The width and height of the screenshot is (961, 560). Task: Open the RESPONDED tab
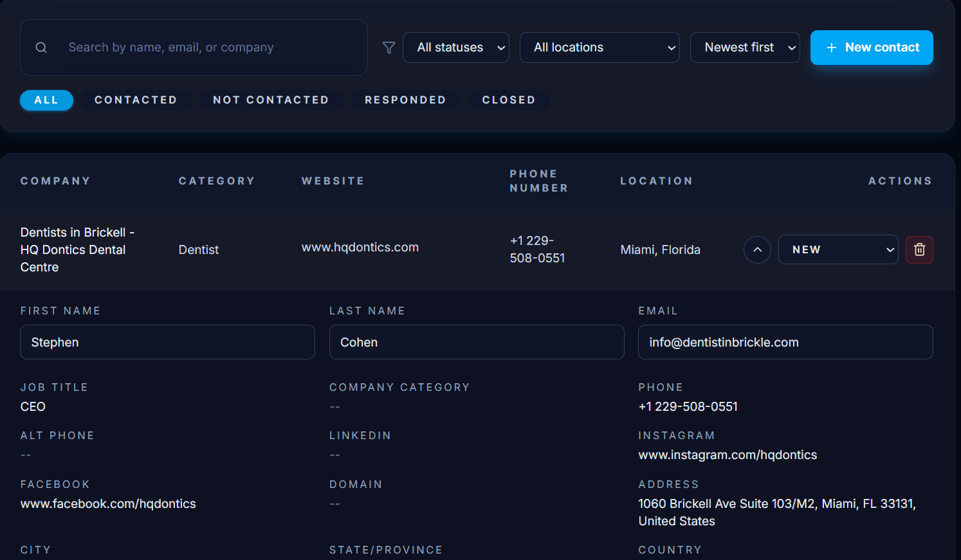405,100
